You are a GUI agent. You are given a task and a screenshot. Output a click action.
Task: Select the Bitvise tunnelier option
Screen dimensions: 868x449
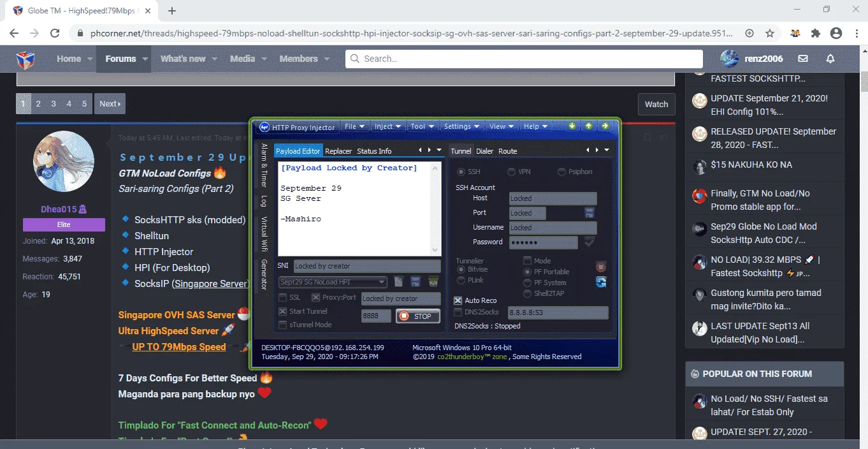461,270
